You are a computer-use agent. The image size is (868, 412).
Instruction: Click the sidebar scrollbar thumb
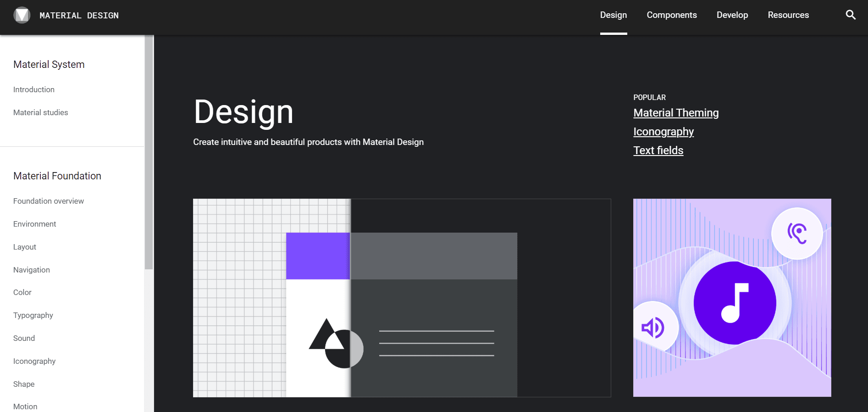point(149,152)
